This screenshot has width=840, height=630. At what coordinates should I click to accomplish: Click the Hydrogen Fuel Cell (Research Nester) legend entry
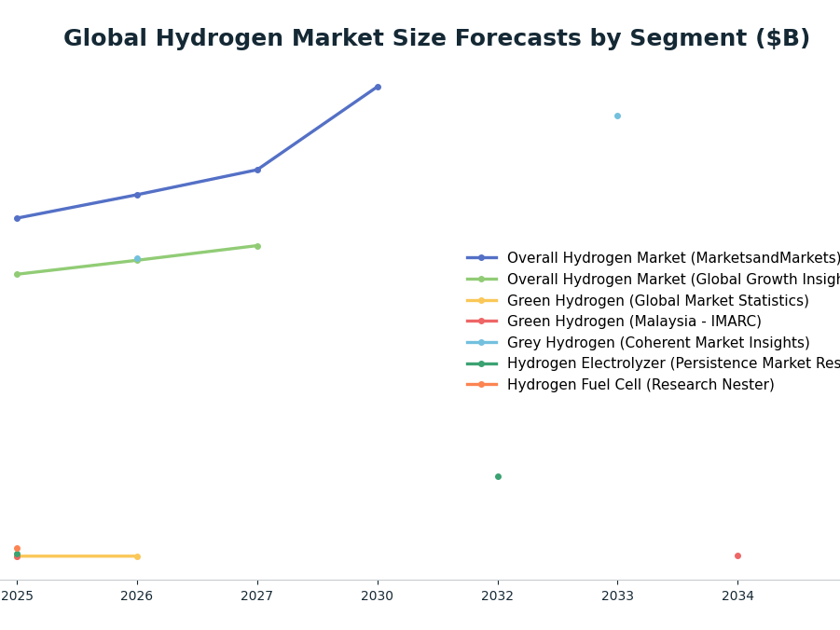click(x=620, y=385)
